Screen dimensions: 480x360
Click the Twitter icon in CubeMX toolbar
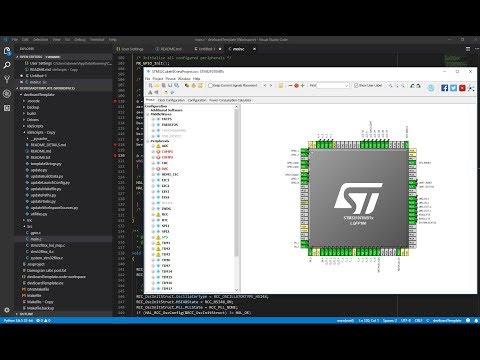click(453, 88)
